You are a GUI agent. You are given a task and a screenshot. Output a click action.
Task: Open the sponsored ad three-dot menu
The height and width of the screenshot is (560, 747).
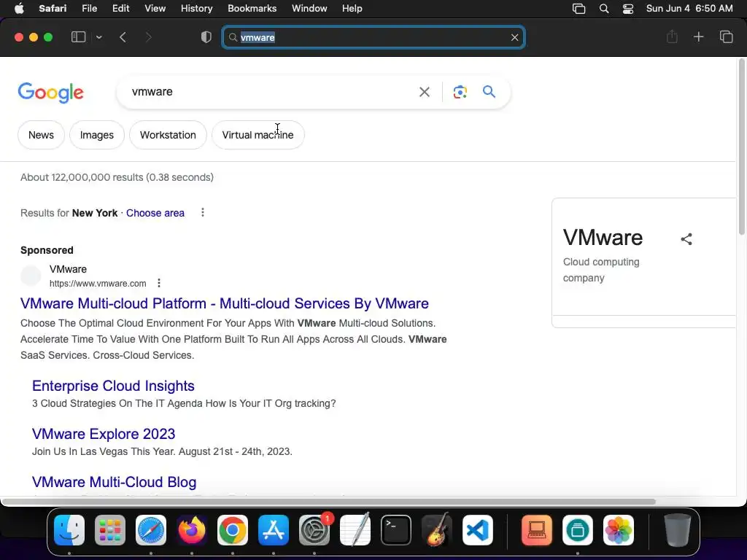point(158,284)
